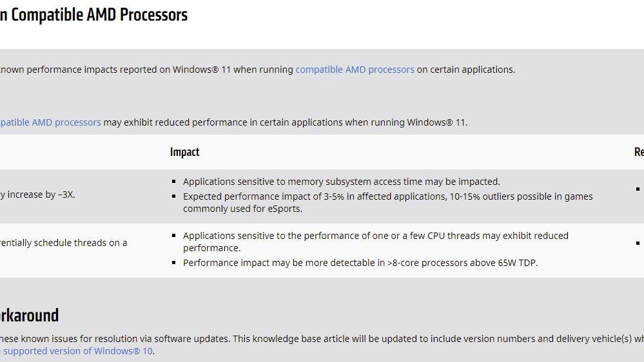Click the memory subsystem access time bullet text
Viewport: 644px width, 362px height.
pyautogui.click(x=341, y=182)
